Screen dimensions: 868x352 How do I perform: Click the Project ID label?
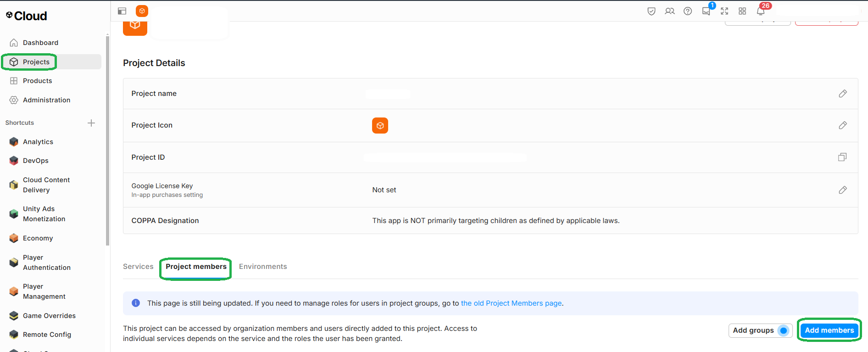click(148, 157)
